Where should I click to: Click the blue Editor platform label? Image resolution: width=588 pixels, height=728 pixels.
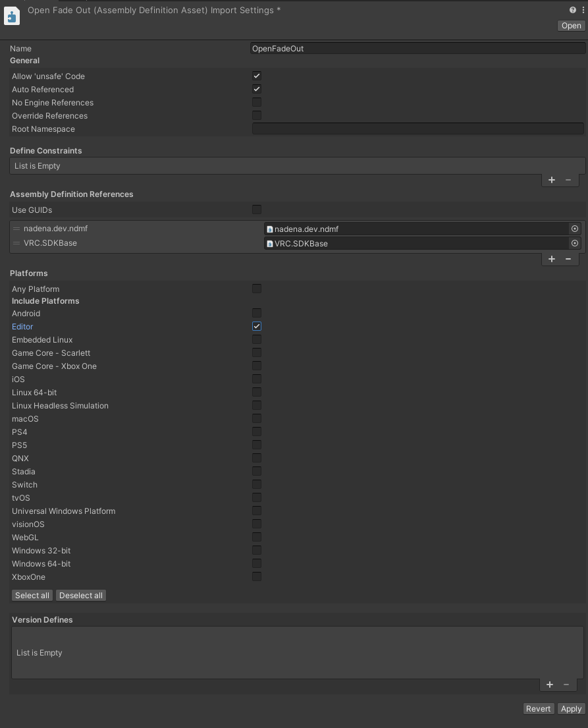pos(22,326)
